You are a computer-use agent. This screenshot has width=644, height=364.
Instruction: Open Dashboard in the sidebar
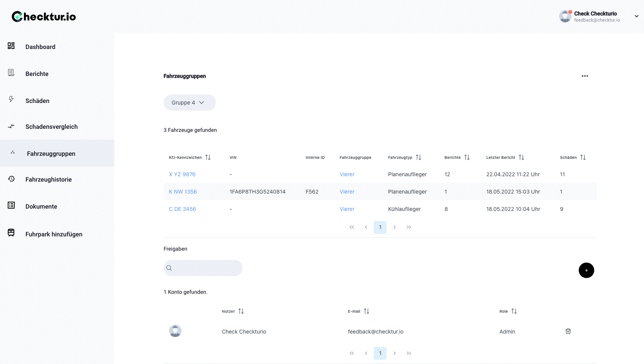click(x=40, y=47)
